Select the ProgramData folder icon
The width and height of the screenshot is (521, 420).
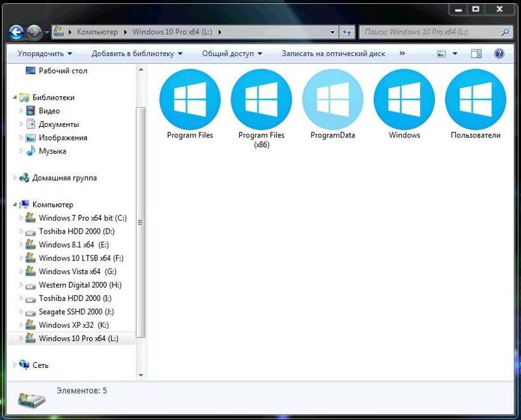333,99
